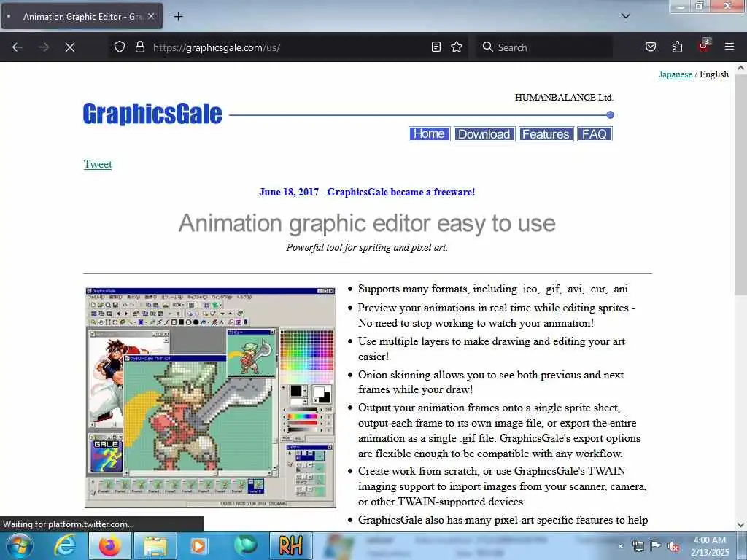Open the FAQ navigation button
This screenshot has width=747, height=560.
coord(595,134)
